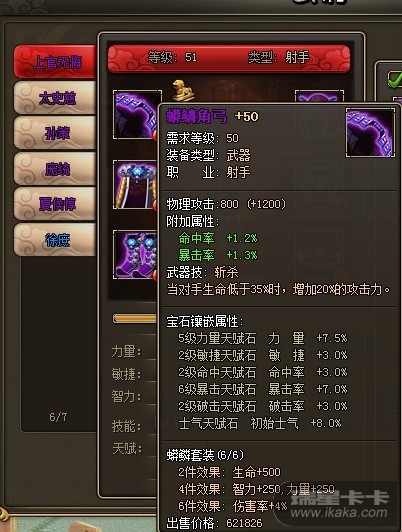Screen dimensions: 402x532
Task: Switch to the 太史慈 hero tab
Action: 55,98
